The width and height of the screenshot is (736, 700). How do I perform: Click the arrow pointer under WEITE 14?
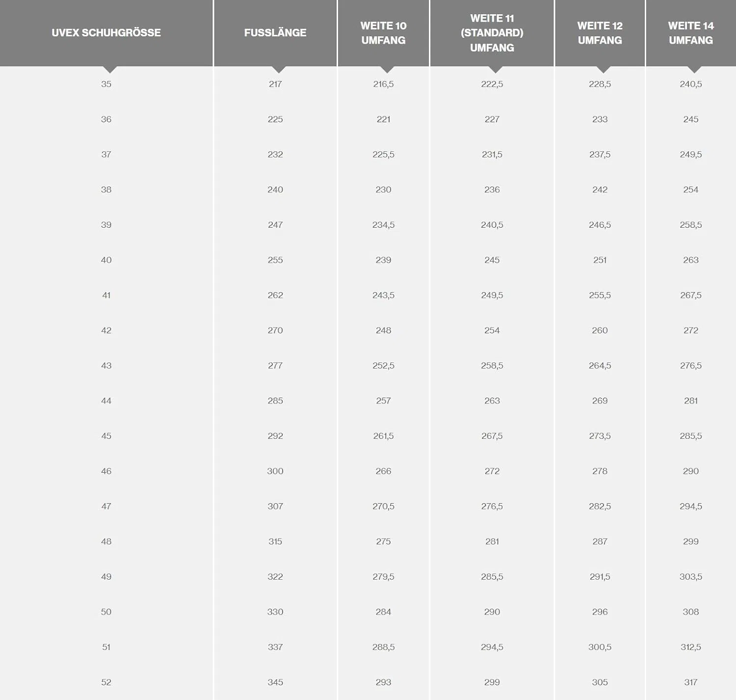(x=694, y=69)
